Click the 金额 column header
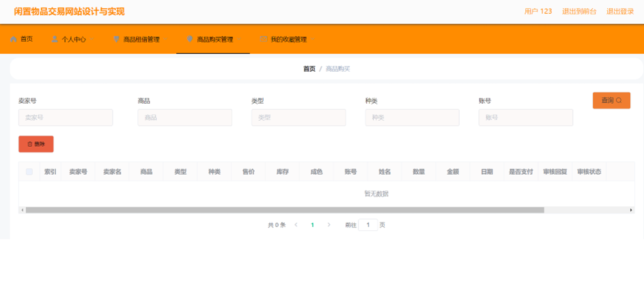This screenshot has height=293, width=644. coord(453,172)
